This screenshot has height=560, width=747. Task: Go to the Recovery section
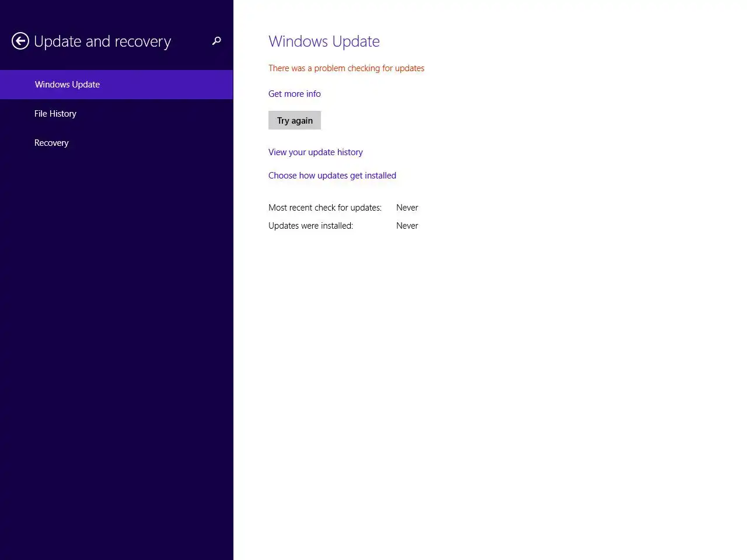(117, 143)
